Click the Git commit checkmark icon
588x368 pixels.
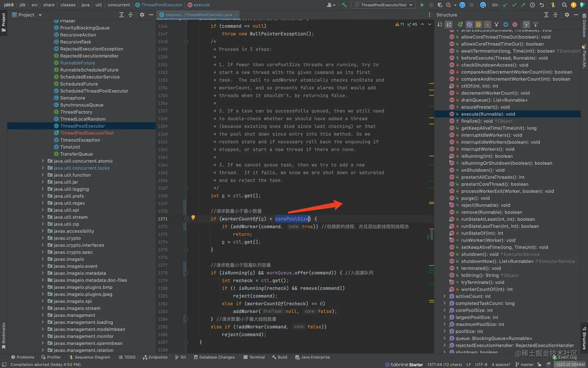pyautogui.click(x=514, y=5)
